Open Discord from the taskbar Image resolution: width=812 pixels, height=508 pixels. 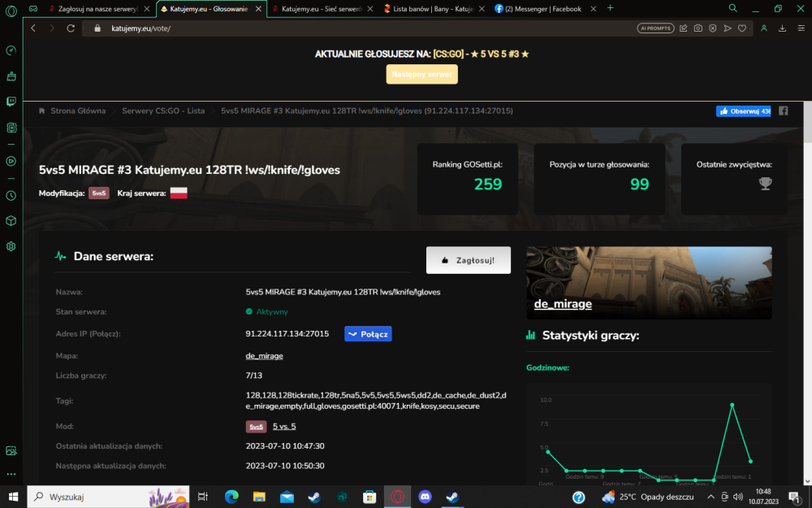tap(425, 497)
